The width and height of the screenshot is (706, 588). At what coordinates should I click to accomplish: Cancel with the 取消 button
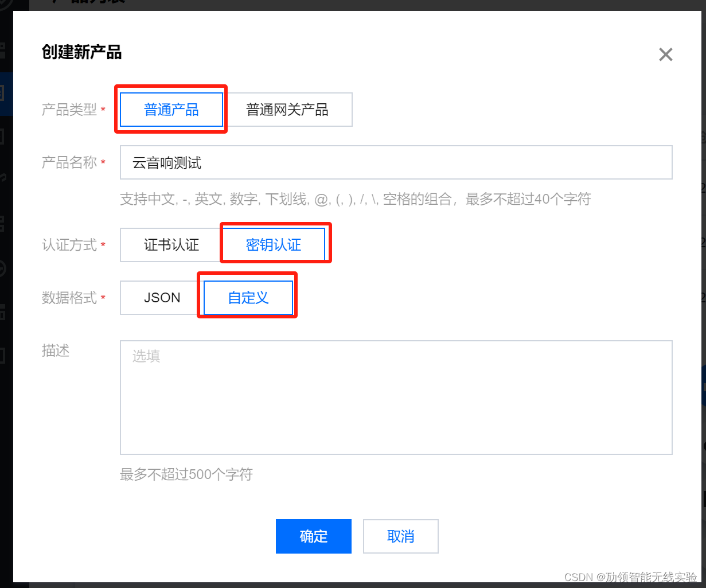[400, 536]
